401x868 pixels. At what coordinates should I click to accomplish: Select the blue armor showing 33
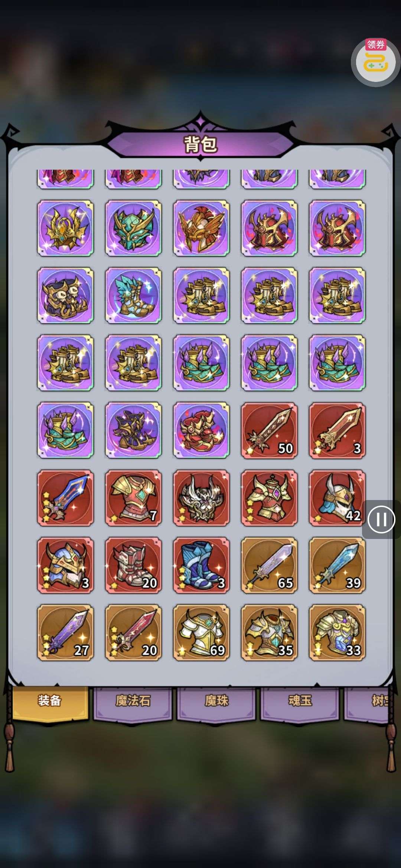pos(337,633)
